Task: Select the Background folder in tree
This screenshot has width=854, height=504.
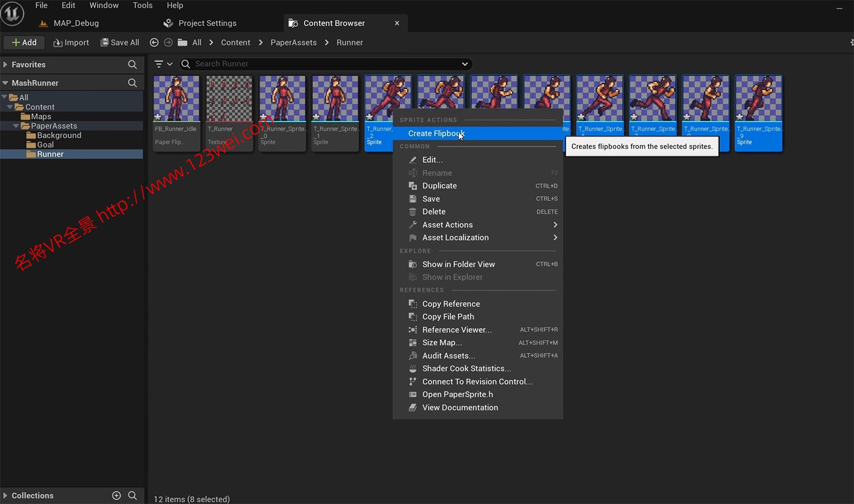Action: pyautogui.click(x=59, y=135)
